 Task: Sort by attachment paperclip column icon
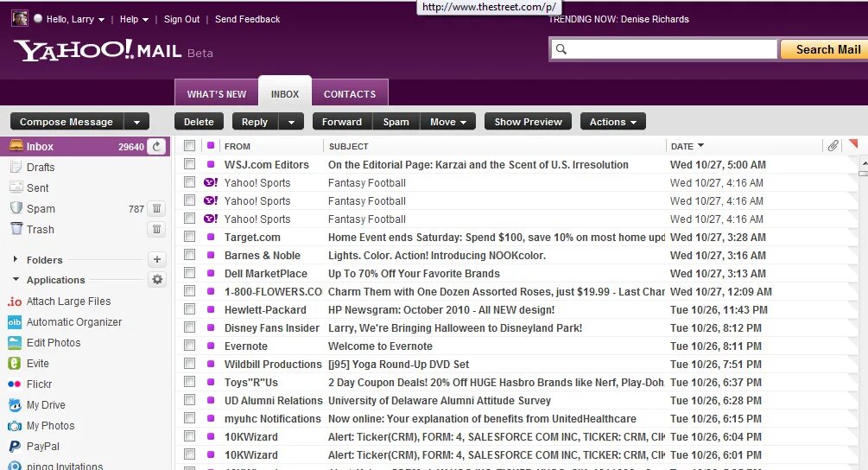point(833,146)
